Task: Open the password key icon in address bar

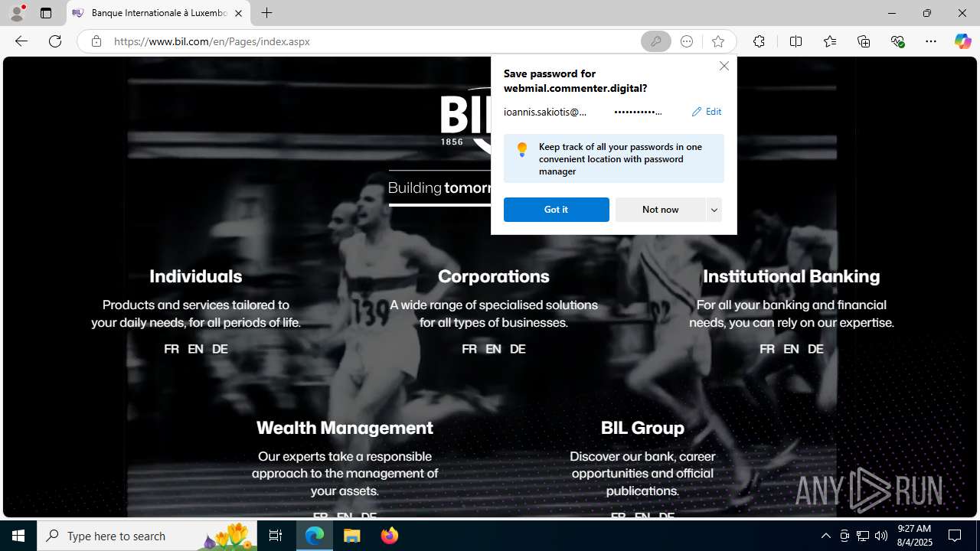Action: click(656, 41)
